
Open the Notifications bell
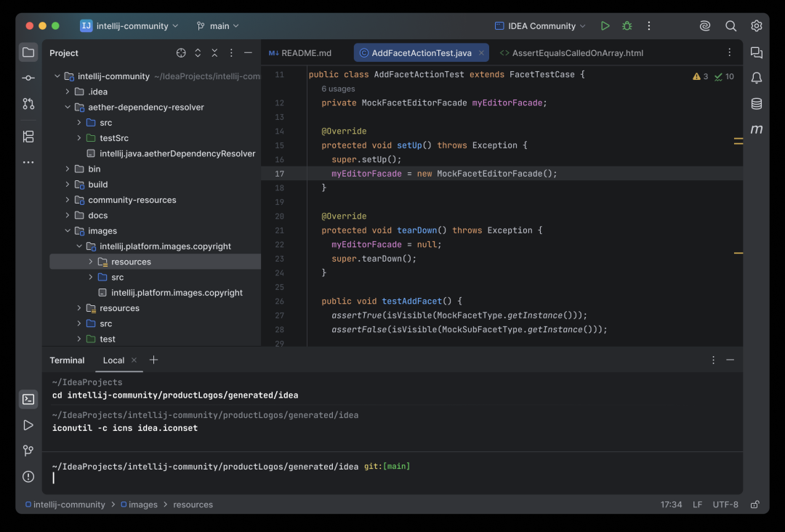(757, 78)
